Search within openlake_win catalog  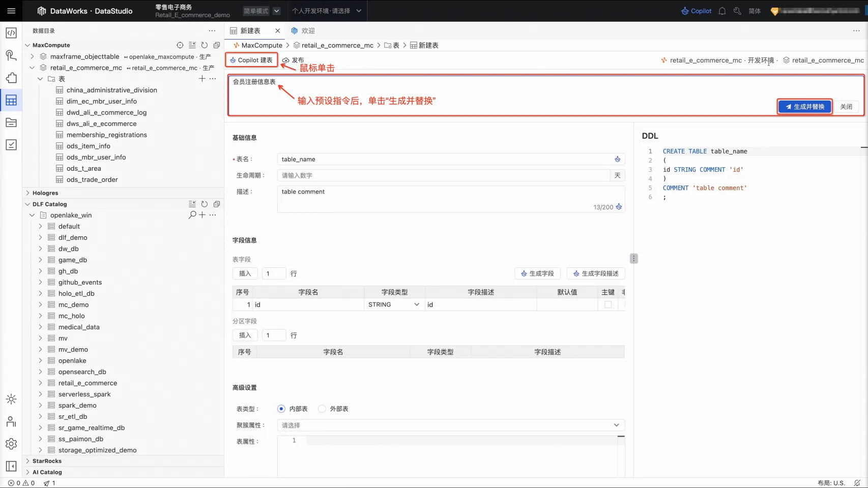click(x=192, y=215)
